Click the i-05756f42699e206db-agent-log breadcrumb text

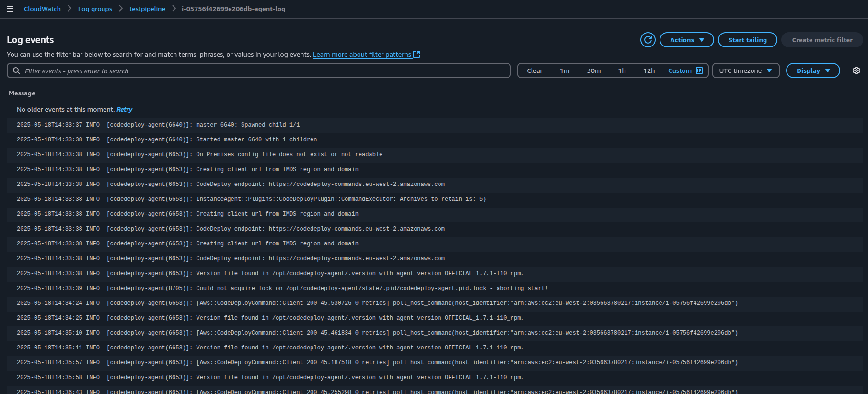(x=233, y=9)
